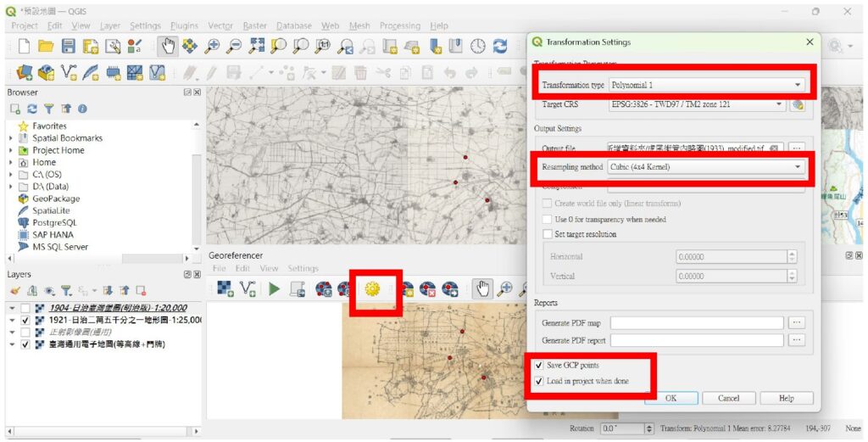This screenshot has width=868, height=442.
Task: Open the Target CRS dropdown
Action: coord(697,104)
